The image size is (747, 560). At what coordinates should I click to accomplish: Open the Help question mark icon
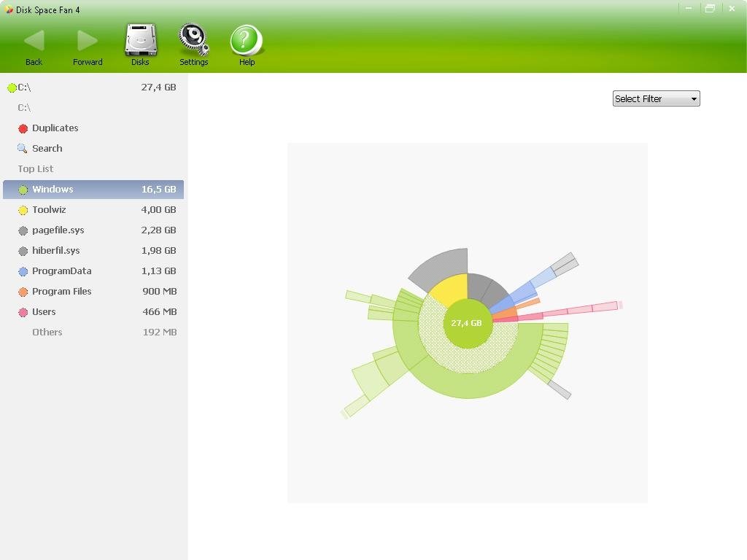246,41
